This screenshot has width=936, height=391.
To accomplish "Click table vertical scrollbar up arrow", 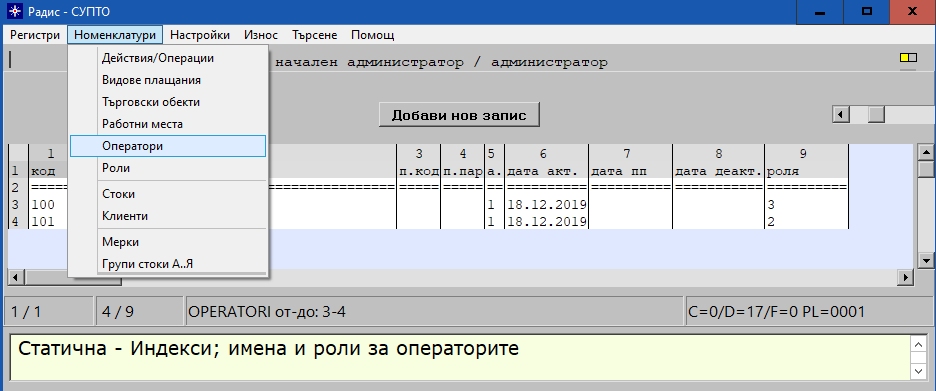I will (x=925, y=152).
